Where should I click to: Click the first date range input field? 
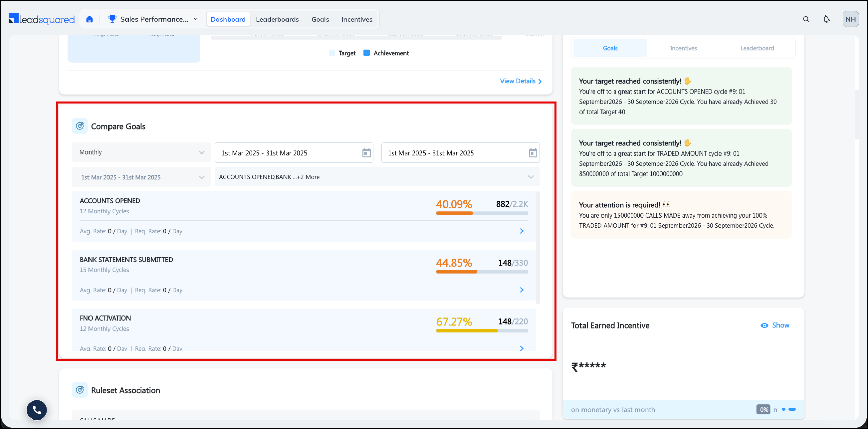pyautogui.click(x=294, y=153)
